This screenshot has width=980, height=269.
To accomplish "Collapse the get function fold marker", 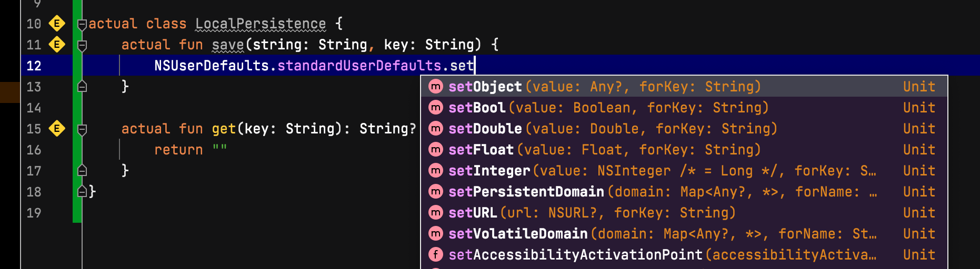I will (82, 130).
